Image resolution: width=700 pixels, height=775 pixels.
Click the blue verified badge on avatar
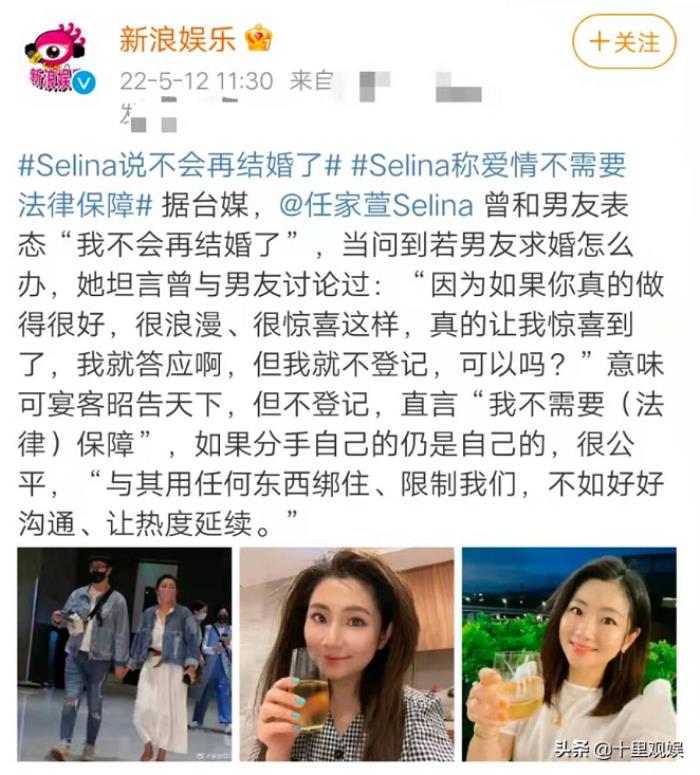pyautogui.click(x=84, y=83)
